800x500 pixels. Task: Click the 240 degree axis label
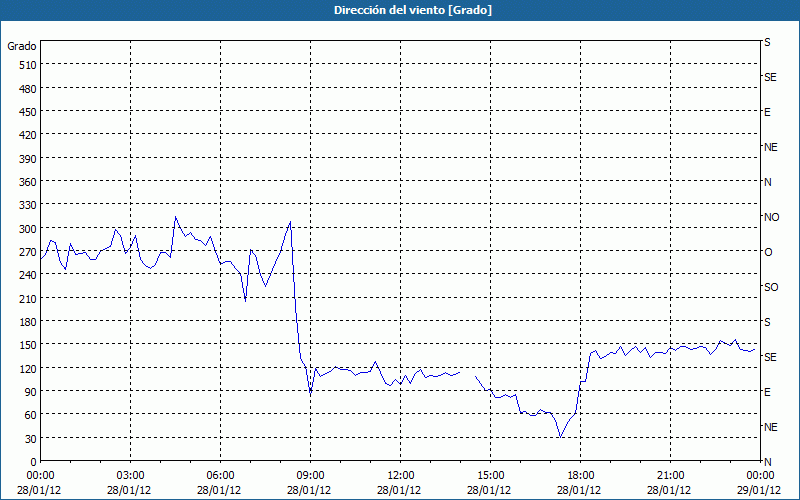click(28, 275)
